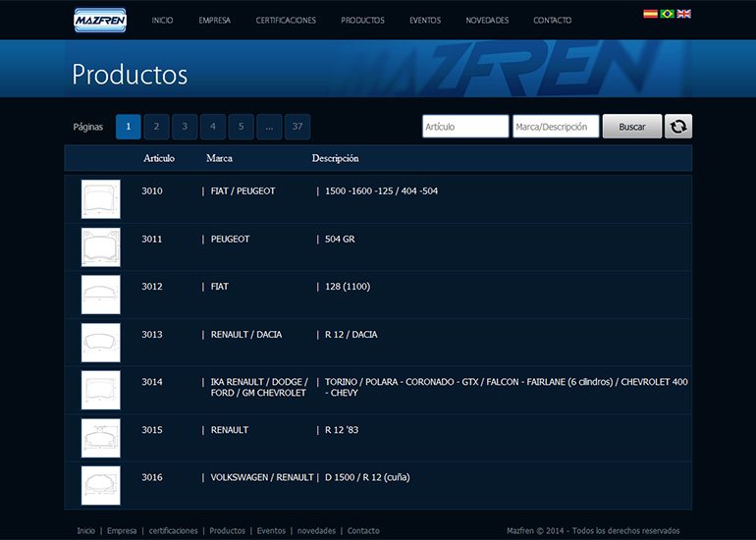
Task: Select article number 3010
Action: coord(152,190)
